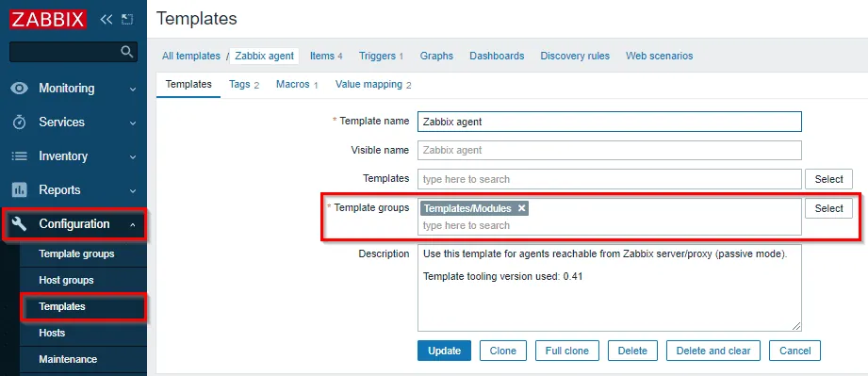Focus the Template name field
868x376 pixels.
[610, 122]
